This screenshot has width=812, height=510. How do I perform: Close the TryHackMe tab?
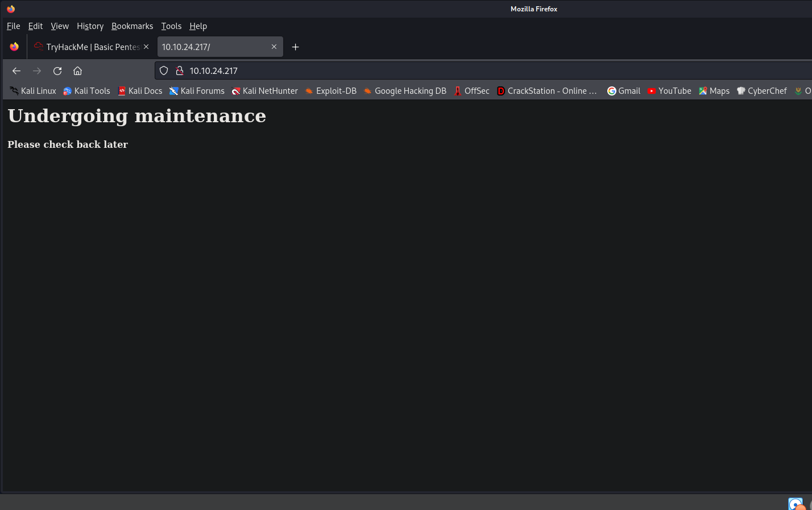coord(146,47)
